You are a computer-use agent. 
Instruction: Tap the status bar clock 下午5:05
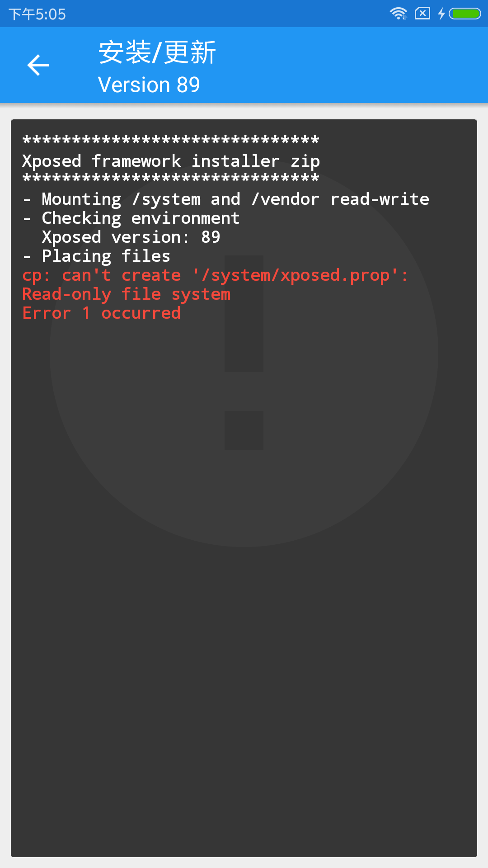pyautogui.click(x=37, y=14)
